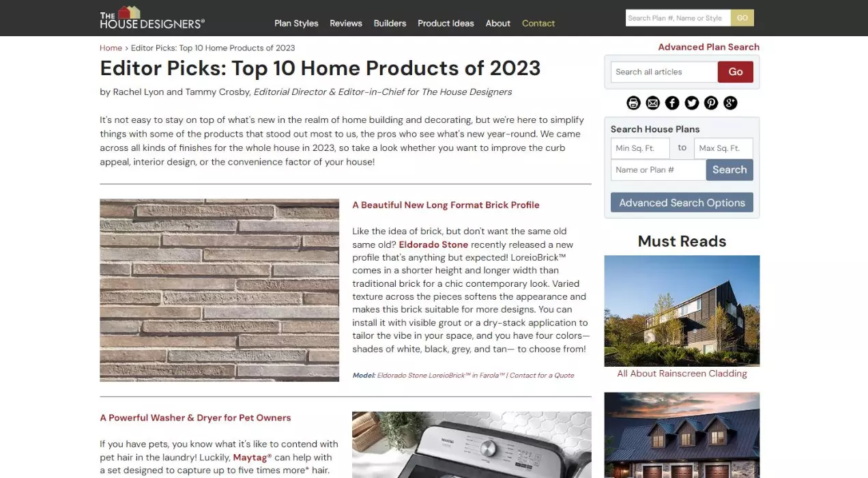
Task: Open A Beautiful New Long Format Brick Profile
Action: [x=446, y=205]
